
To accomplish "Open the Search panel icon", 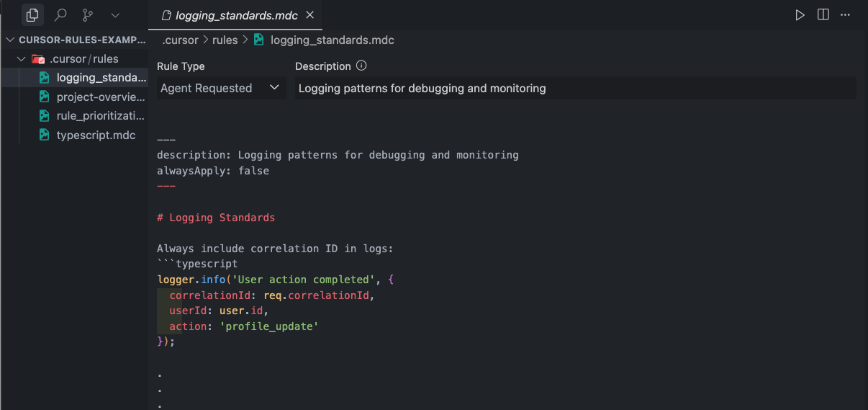I will [x=60, y=15].
